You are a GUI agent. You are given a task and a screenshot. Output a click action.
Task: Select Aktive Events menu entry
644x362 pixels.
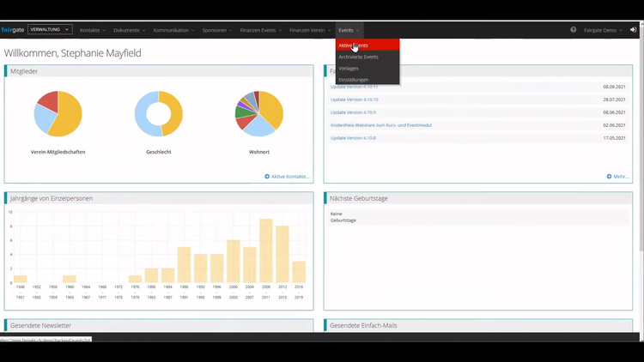pyautogui.click(x=368, y=45)
